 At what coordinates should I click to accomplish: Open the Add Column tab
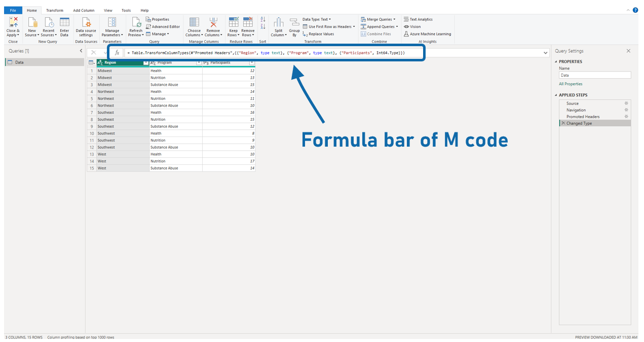pos(83,10)
